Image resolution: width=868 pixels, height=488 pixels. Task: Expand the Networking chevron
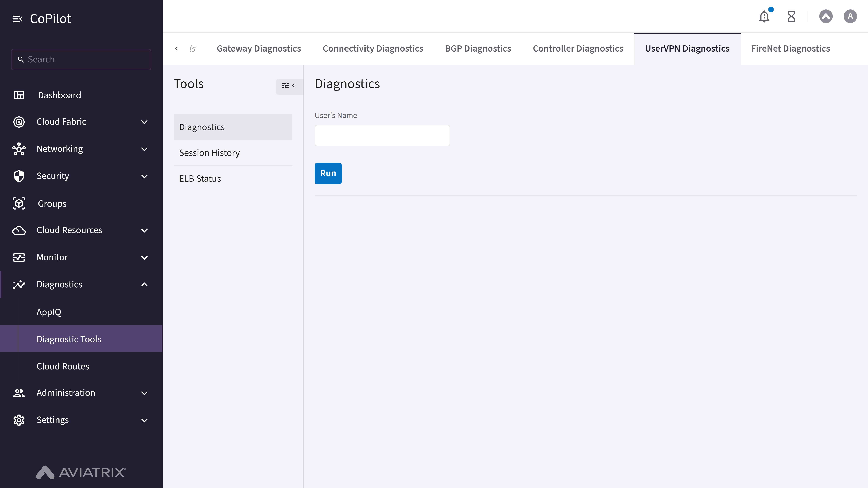(144, 149)
